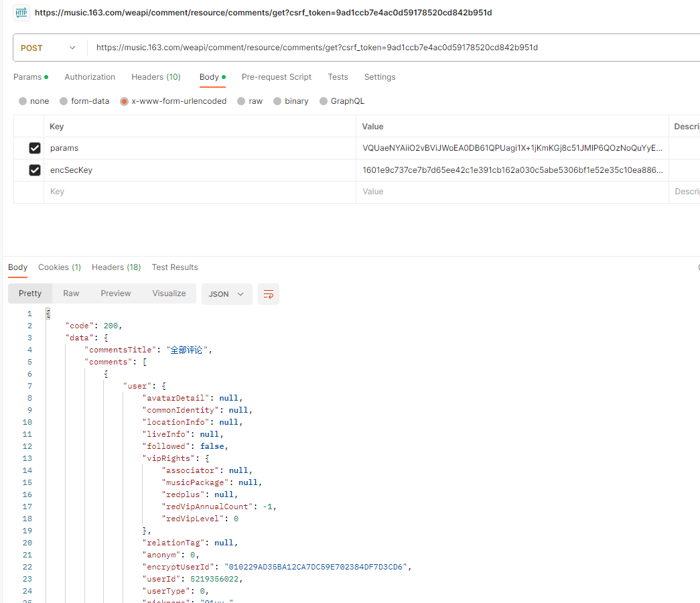Screen dimensions: 700x603
Task: Click line number 3 in response gutter
Action: coord(29,338)
